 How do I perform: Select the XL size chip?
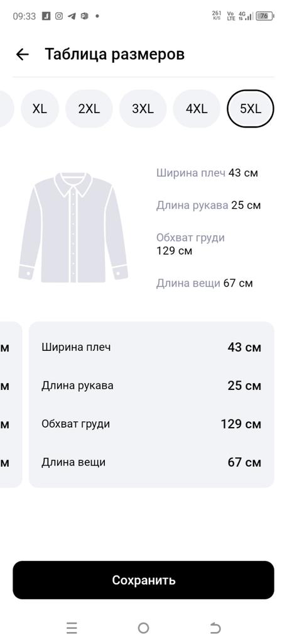(x=40, y=109)
